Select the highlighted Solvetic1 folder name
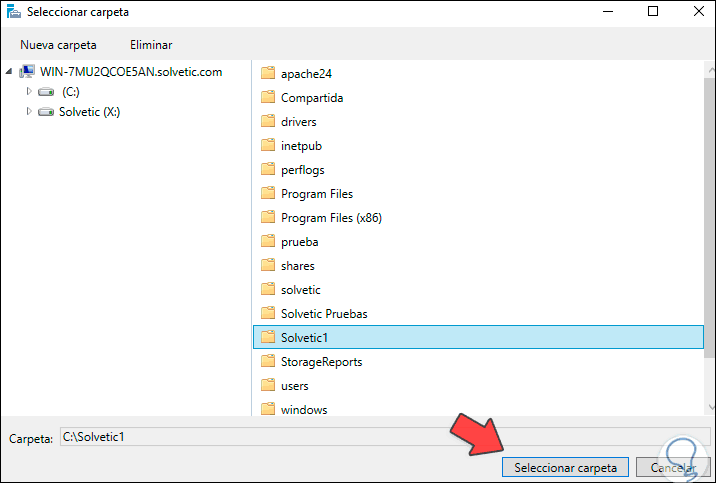Viewport: 716px width, 483px height. click(305, 338)
